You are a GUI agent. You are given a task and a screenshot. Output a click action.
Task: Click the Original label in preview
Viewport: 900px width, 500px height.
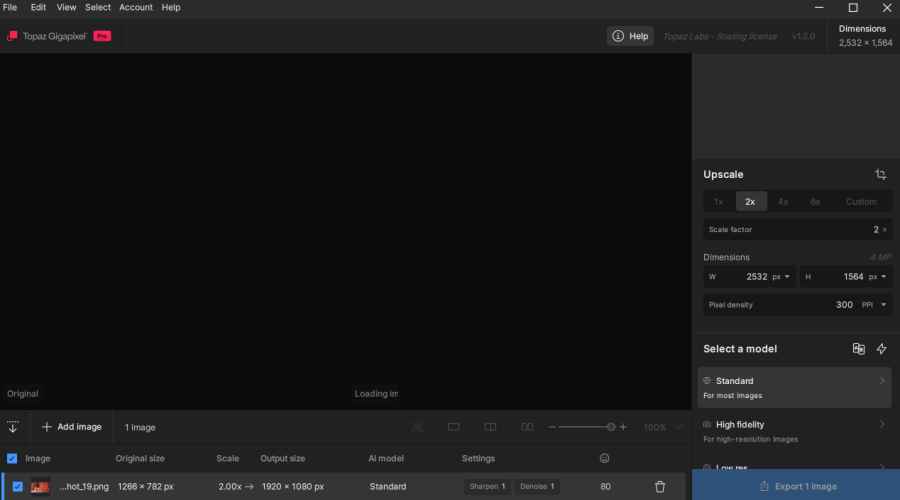[22, 394]
